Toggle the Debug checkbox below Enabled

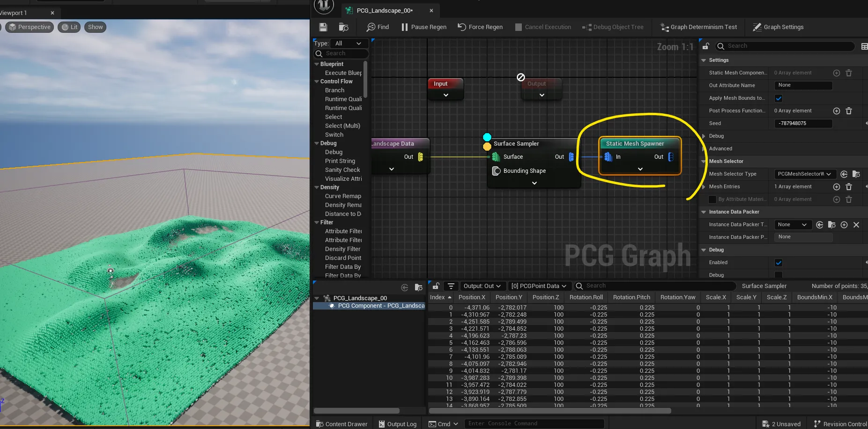pos(779,275)
